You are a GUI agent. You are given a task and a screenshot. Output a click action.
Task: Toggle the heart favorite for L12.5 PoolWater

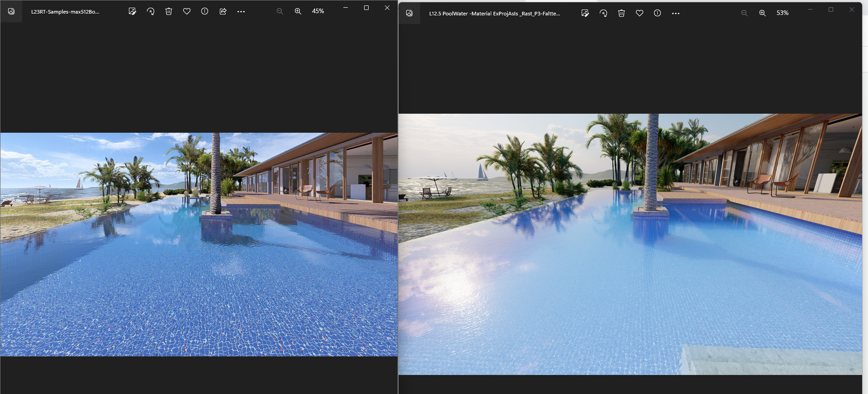[x=640, y=13]
